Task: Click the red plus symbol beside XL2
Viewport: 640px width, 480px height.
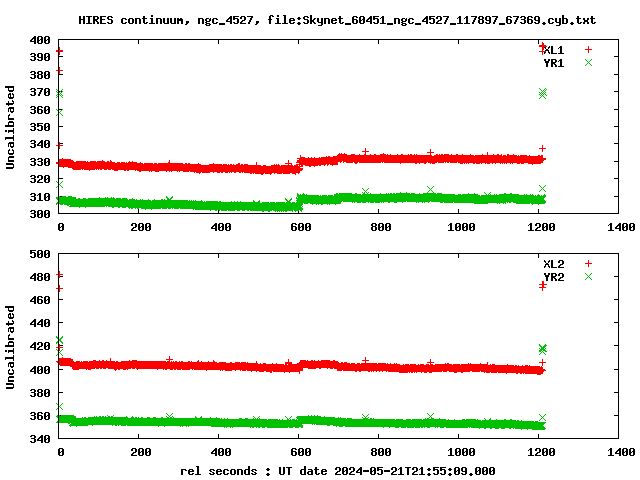Action: pyautogui.click(x=588, y=264)
